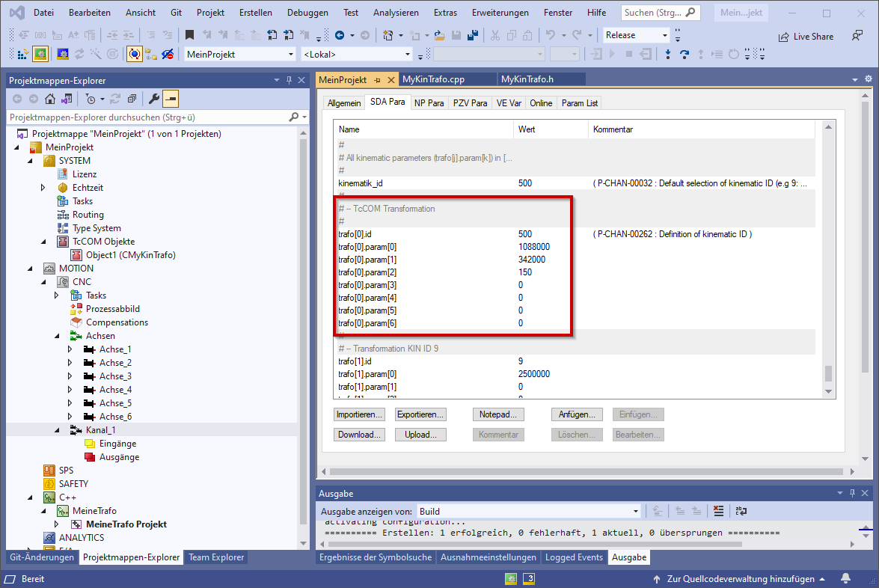The image size is (879, 588).
Task: Collapse the TcCOM Objekte tree node
Action: tap(43, 242)
